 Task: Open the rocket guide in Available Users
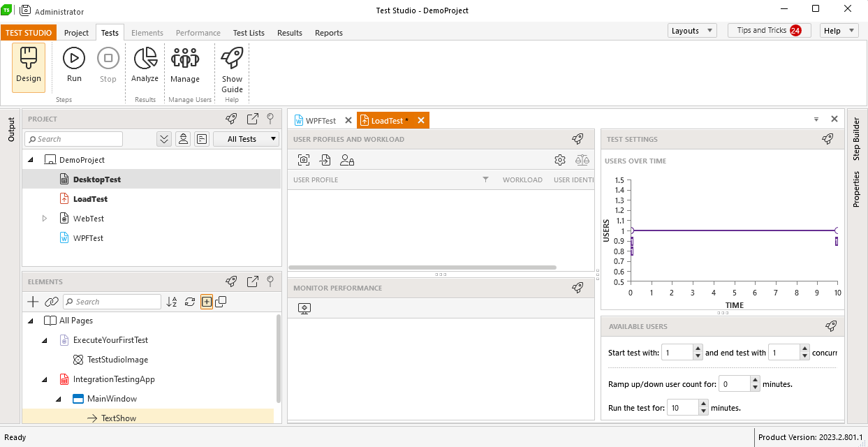coord(830,326)
